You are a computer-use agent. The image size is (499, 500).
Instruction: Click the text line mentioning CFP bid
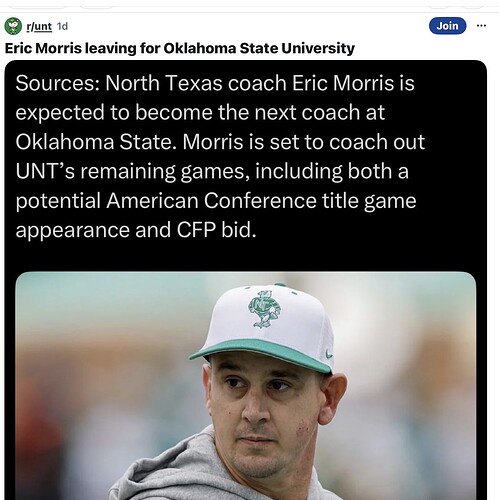(x=136, y=230)
